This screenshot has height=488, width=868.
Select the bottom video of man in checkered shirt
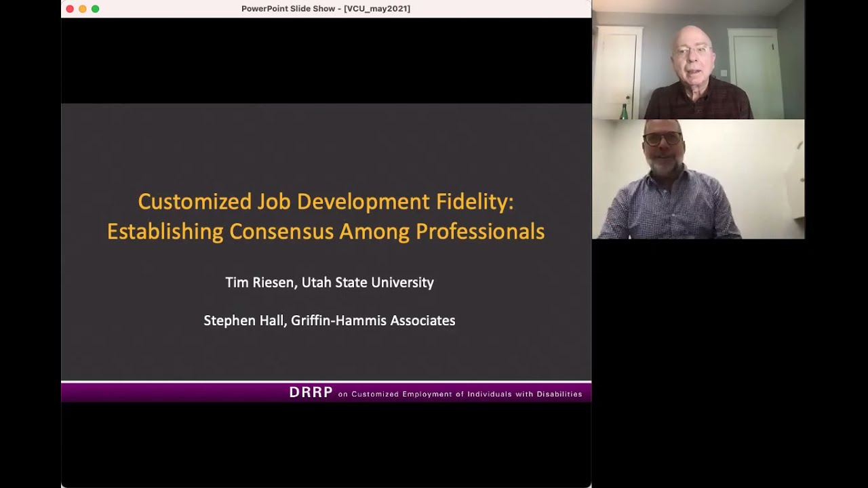coord(698,180)
